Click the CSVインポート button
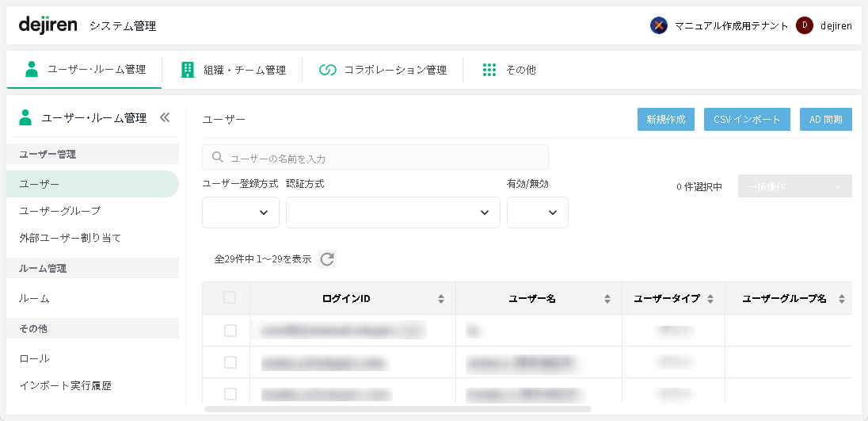The image size is (868, 421). coord(747,120)
